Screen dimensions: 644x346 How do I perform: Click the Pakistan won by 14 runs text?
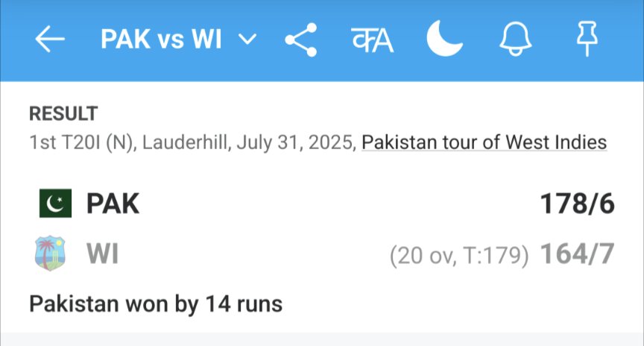pyautogui.click(x=156, y=304)
